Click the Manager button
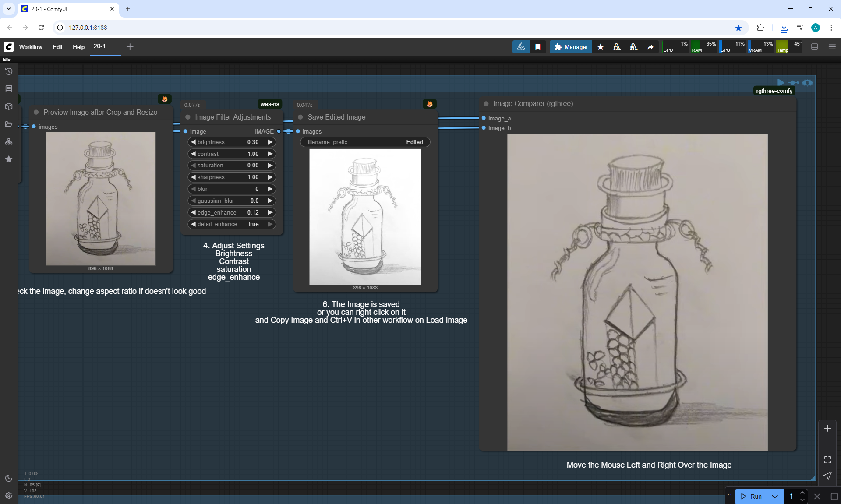 coord(571,47)
